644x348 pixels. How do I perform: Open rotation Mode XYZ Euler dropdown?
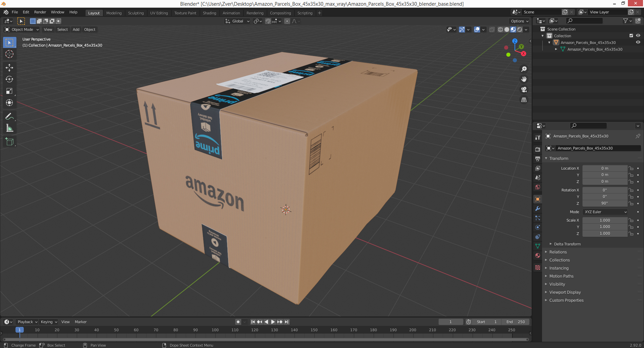pos(605,212)
